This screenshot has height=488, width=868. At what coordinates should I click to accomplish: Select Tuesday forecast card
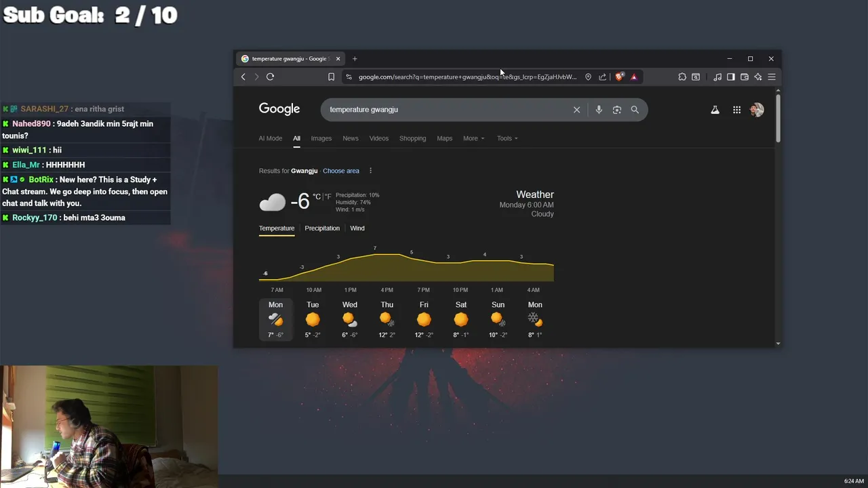[x=313, y=319]
